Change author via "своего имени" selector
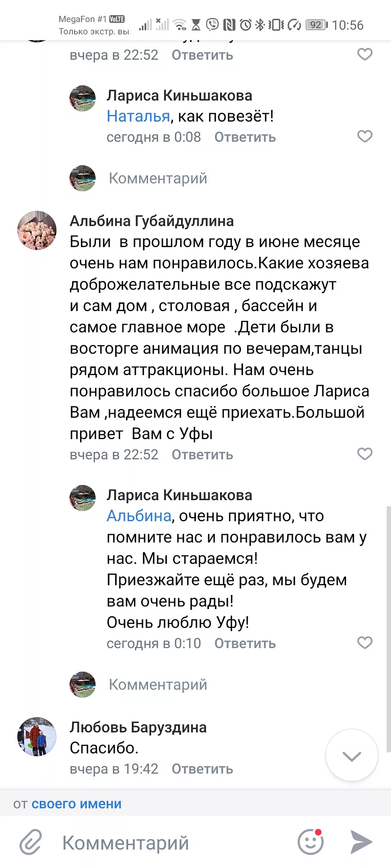Viewport: 391px width, 868px height. click(x=76, y=804)
